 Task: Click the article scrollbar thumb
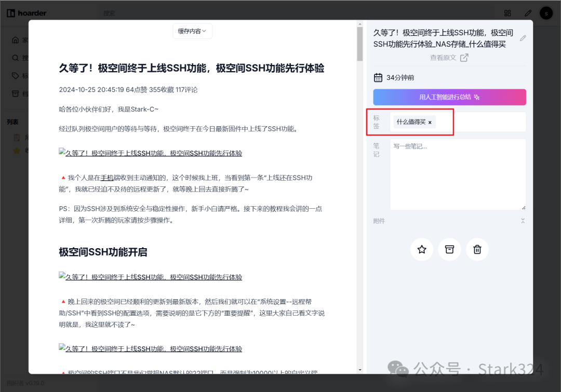pyautogui.click(x=360, y=44)
